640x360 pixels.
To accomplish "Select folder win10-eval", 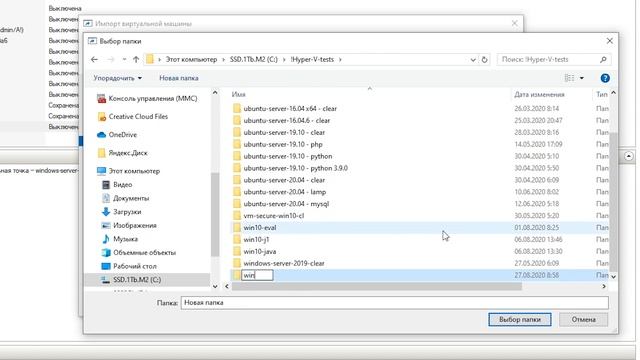I will 260,227.
